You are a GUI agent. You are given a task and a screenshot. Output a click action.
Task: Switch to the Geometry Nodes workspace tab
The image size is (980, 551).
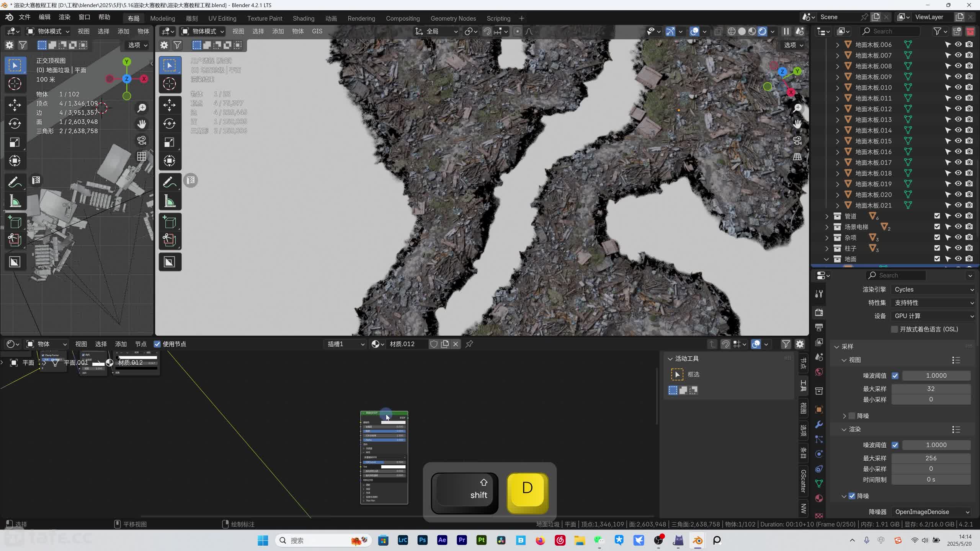coord(453,18)
